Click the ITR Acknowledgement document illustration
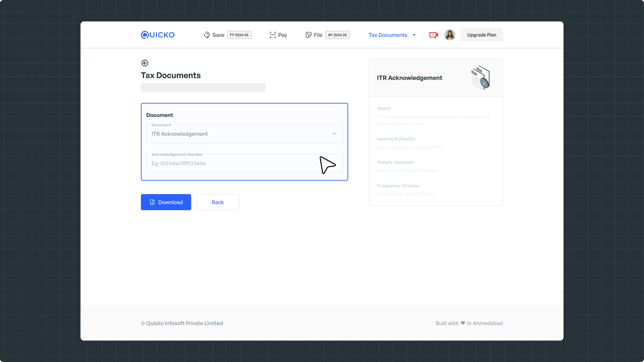 tap(481, 78)
